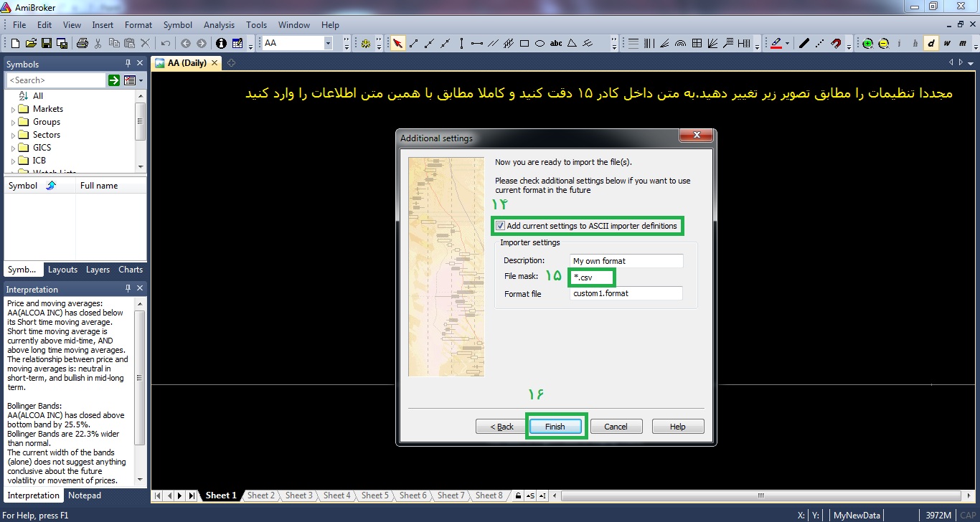Click the Format file input field
Screen dimensions: 980x522
coord(626,293)
